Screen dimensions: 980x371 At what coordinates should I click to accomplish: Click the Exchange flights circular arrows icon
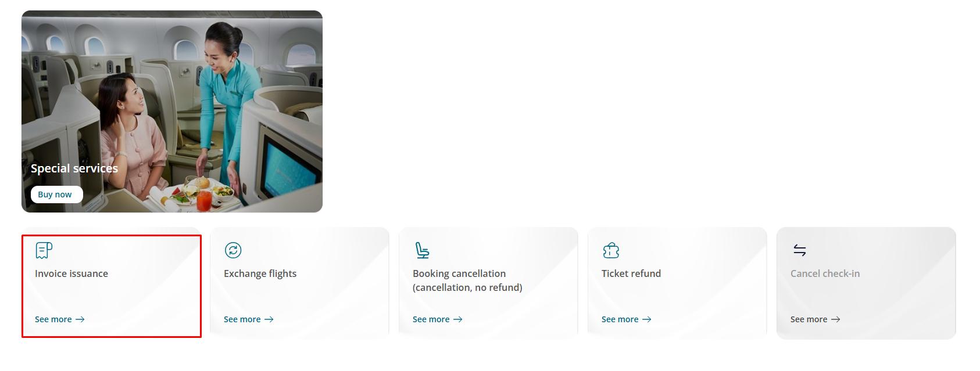233,250
